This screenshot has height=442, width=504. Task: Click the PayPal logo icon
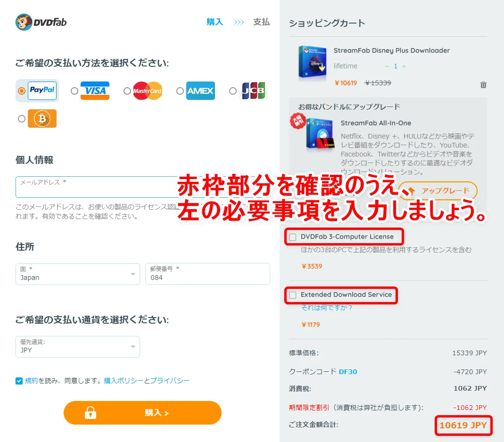[x=42, y=90]
